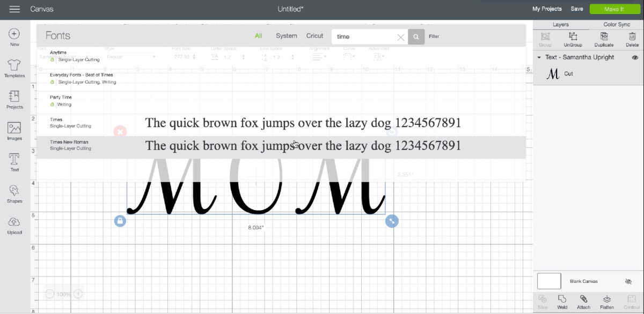Switch to the Layers tab
644x314 pixels.
point(561,25)
